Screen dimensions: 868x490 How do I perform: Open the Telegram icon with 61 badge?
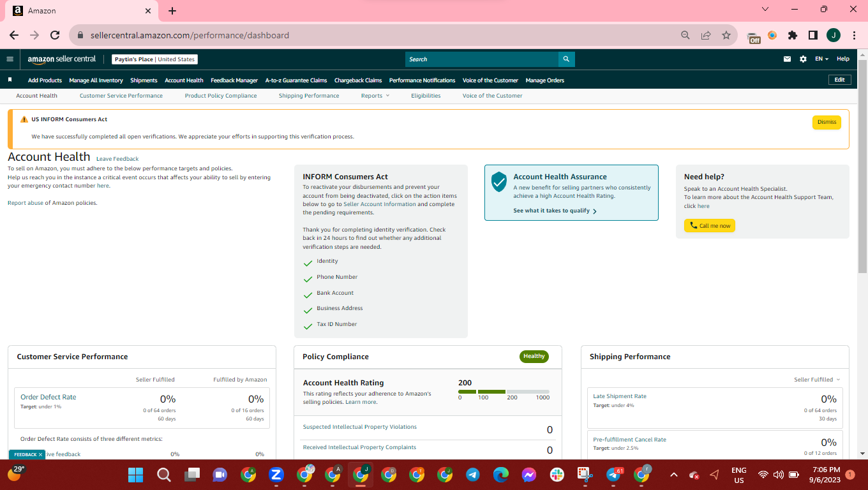(614, 475)
